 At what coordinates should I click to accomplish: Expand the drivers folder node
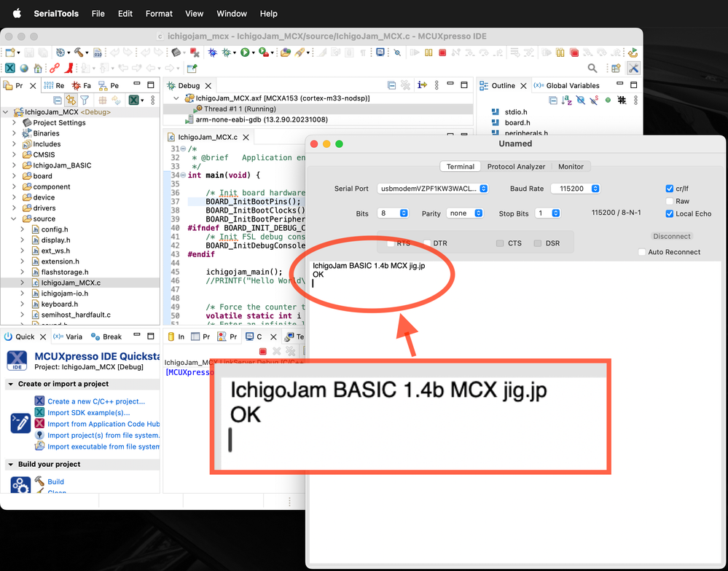(x=14, y=208)
